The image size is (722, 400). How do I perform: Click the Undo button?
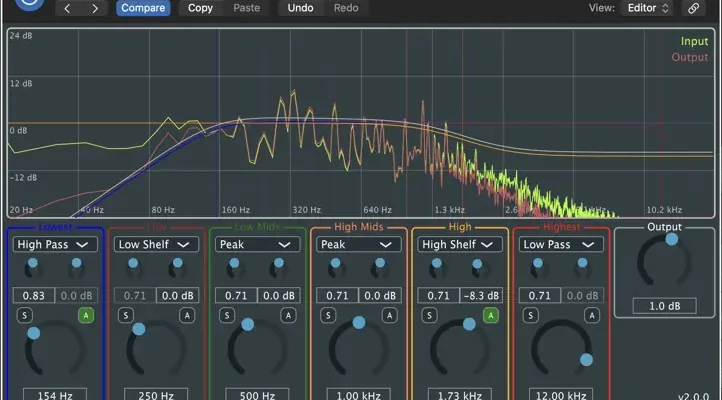299,8
